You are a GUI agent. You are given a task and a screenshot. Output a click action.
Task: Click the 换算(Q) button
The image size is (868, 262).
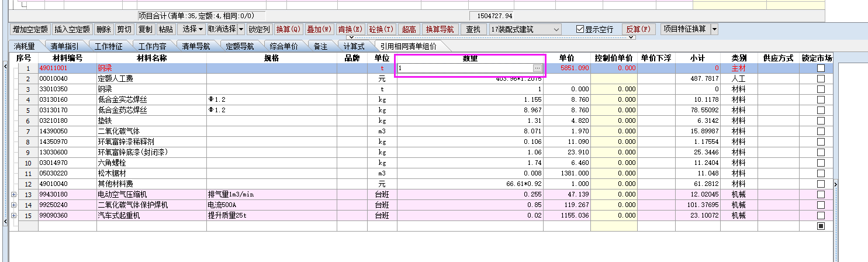click(288, 29)
